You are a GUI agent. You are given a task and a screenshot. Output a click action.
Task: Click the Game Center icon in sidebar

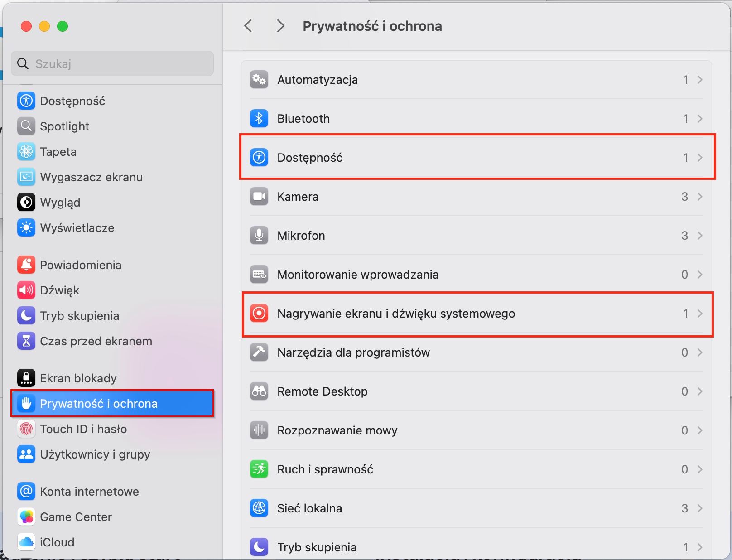pos(26,517)
